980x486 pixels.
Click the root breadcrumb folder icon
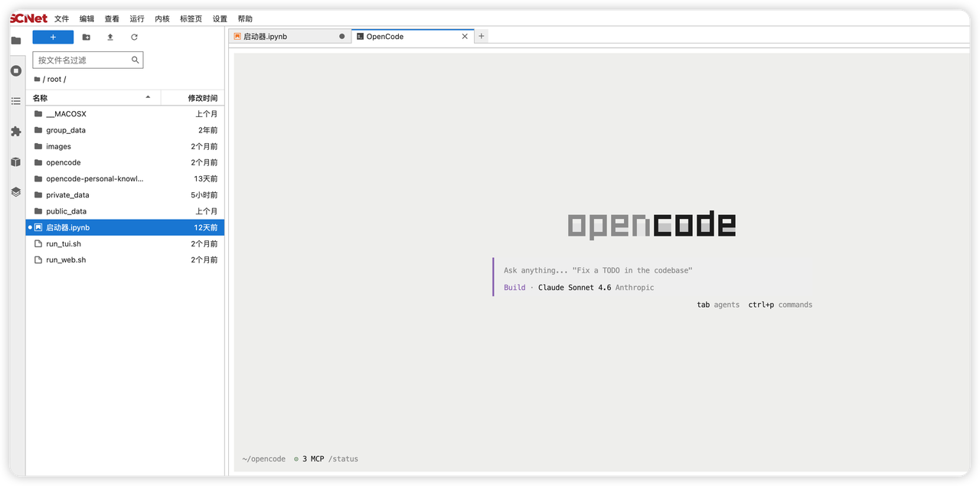point(38,79)
